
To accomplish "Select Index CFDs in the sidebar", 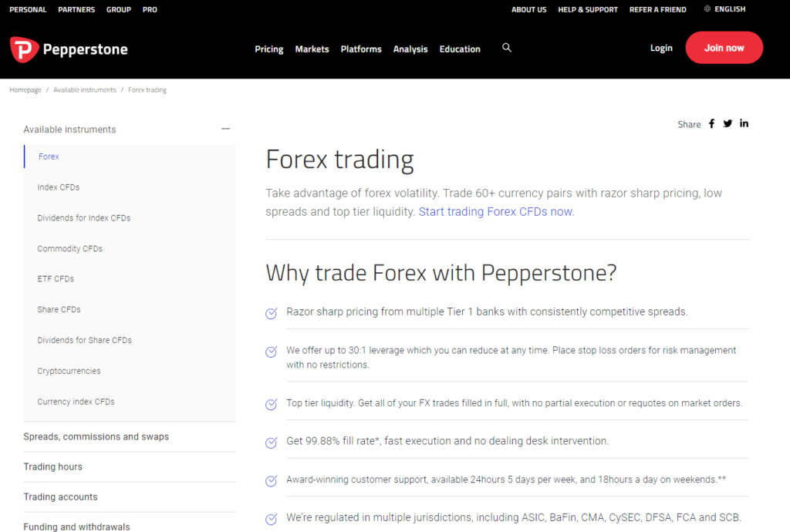I will pyautogui.click(x=59, y=187).
